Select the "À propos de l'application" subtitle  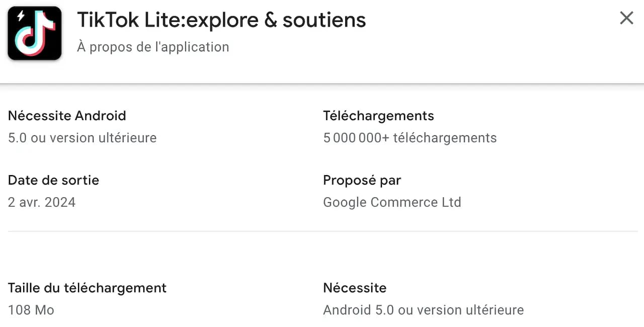tap(152, 47)
